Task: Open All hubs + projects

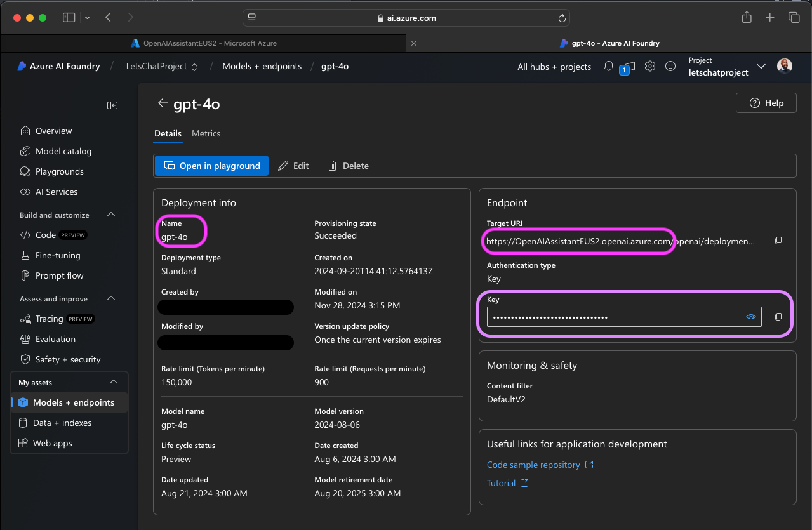Action: pos(554,67)
